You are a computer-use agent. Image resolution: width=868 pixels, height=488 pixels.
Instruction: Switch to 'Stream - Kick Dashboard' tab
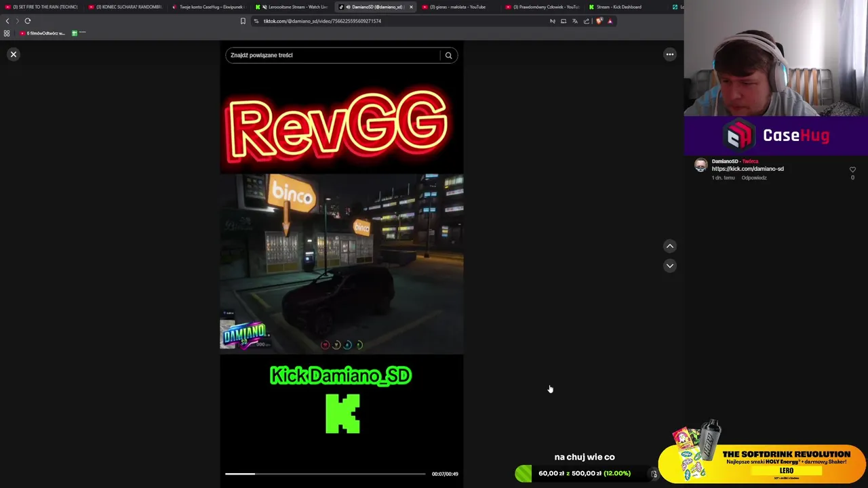627,7
